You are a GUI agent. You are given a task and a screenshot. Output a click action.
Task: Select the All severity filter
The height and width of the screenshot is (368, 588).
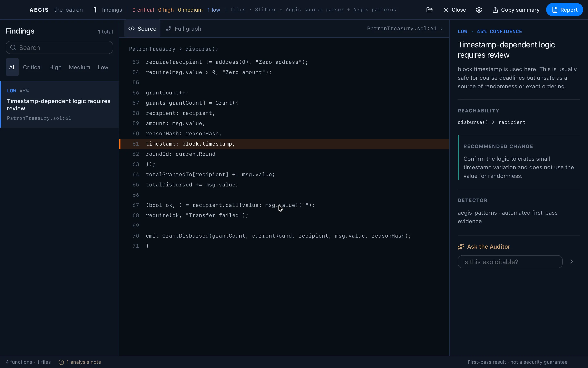(12, 67)
